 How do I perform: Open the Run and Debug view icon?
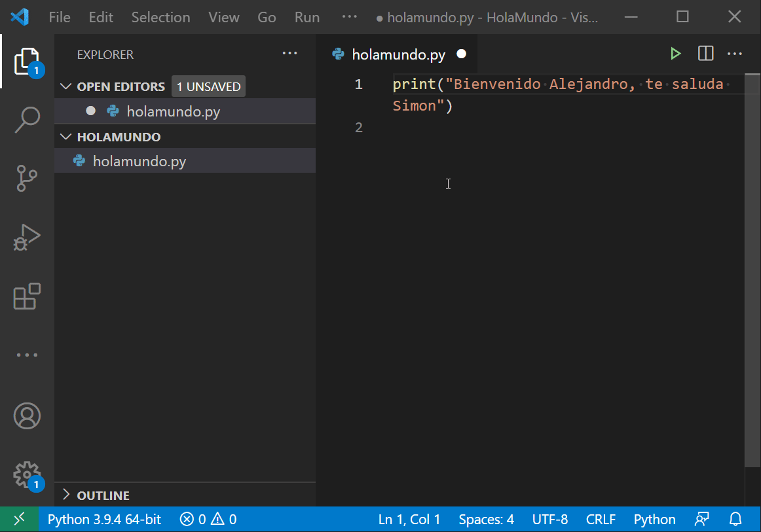tap(28, 238)
